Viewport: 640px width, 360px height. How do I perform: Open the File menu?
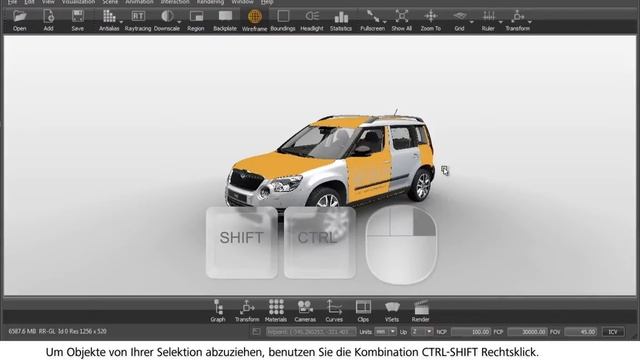pos(12,2)
